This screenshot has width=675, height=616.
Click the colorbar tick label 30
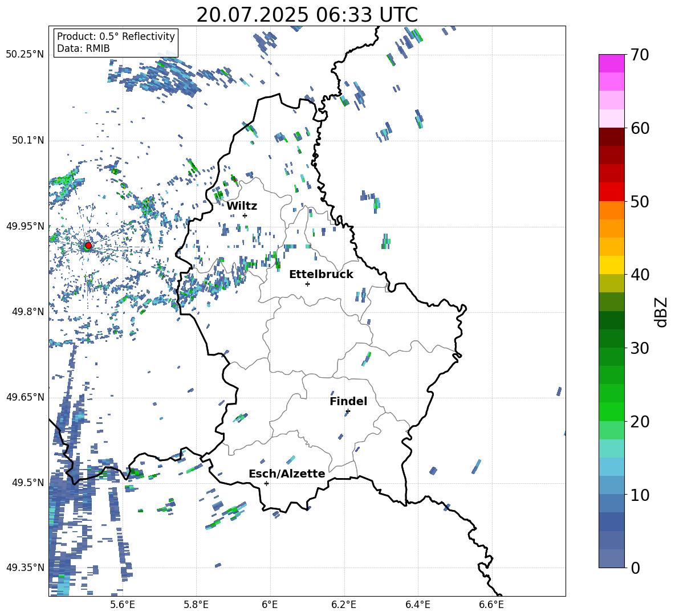(x=639, y=348)
